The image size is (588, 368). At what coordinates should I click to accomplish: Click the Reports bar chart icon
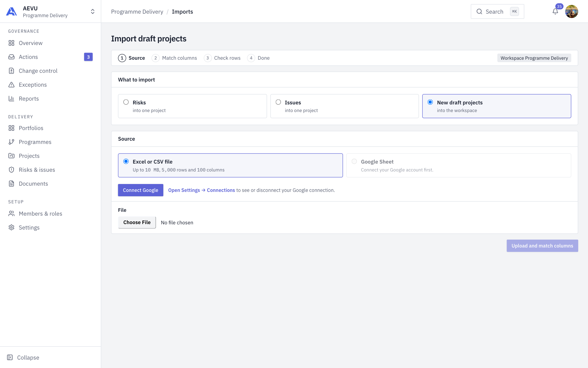tap(11, 99)
